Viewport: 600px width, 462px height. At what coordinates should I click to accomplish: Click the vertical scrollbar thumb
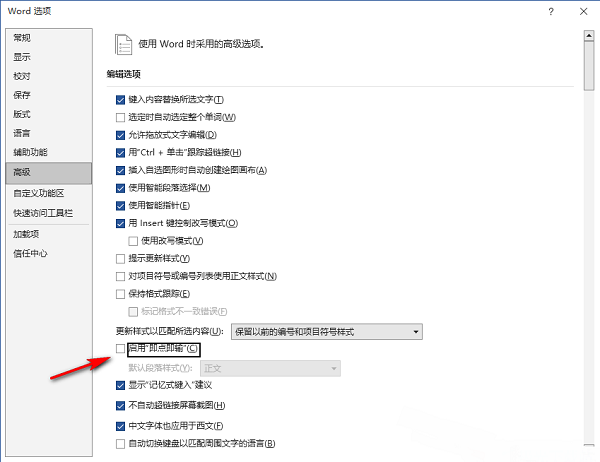click(589, 65)
